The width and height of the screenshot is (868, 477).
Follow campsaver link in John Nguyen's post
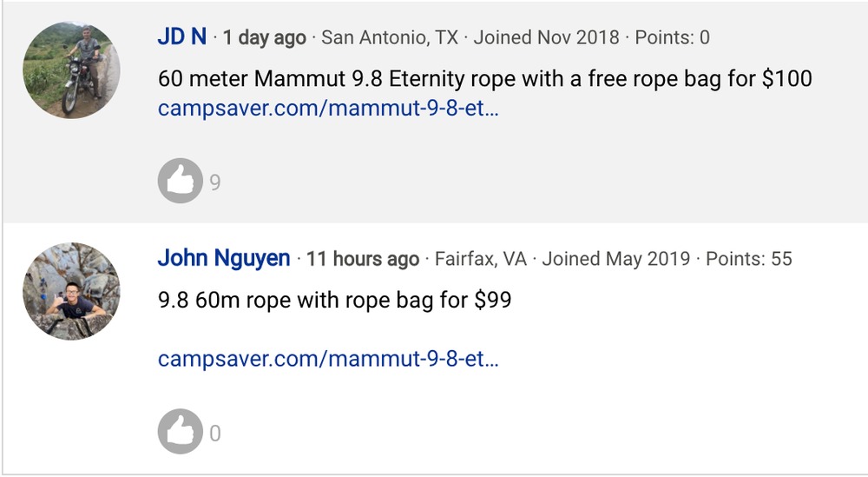328,358
